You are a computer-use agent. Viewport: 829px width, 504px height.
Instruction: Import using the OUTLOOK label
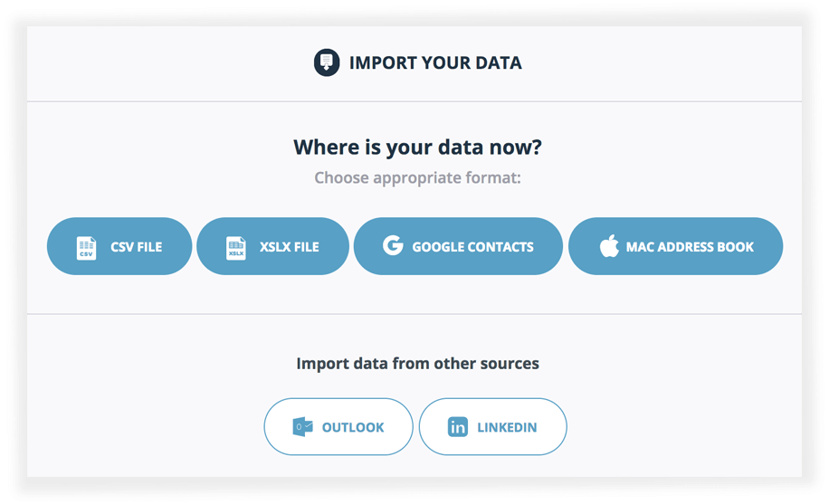(x=353, y=427)
